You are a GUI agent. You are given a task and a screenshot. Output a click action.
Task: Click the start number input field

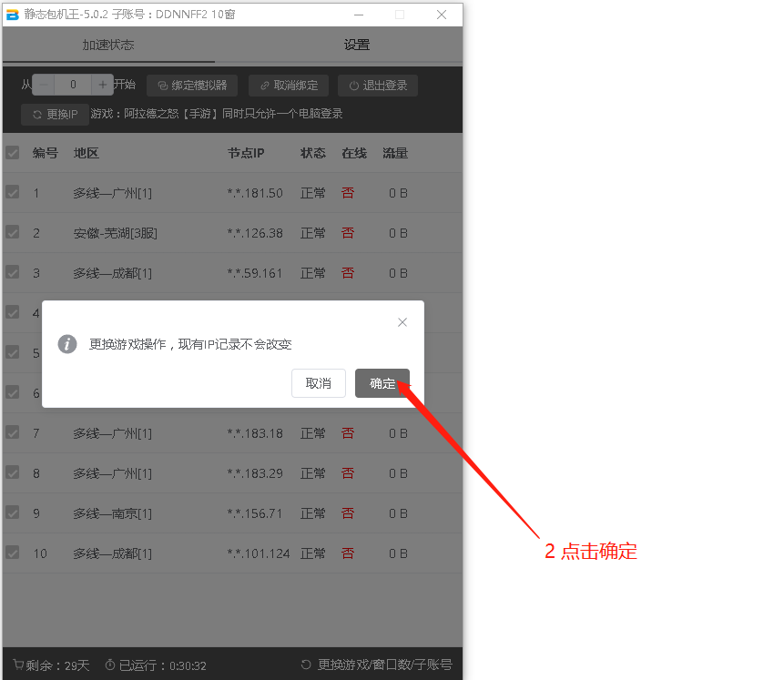(x=73, y=85)
